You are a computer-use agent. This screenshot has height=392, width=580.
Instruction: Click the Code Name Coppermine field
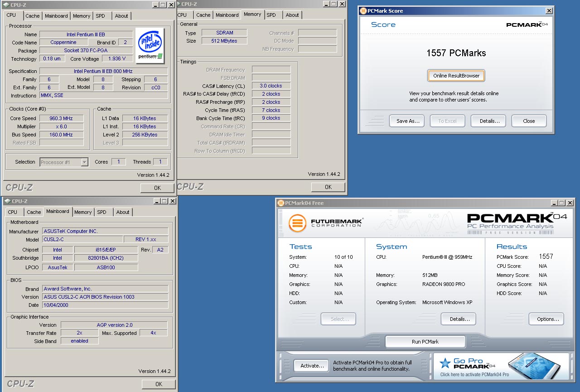63,42
